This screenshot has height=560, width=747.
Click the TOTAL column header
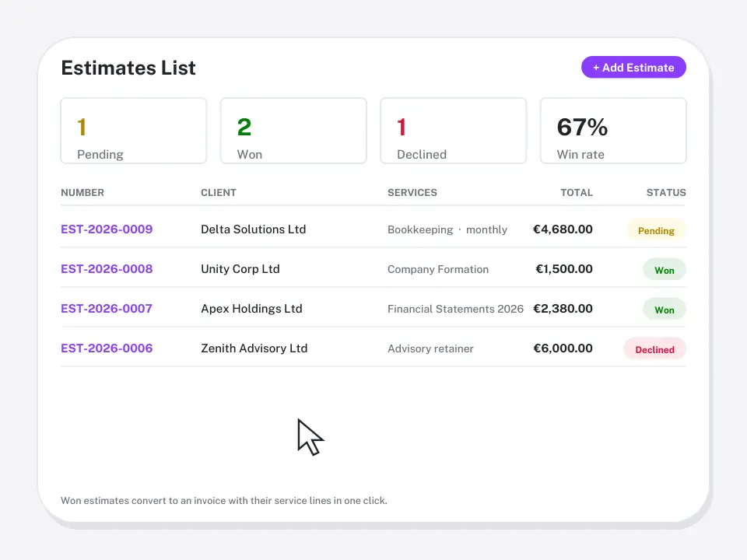pos(577,192)
